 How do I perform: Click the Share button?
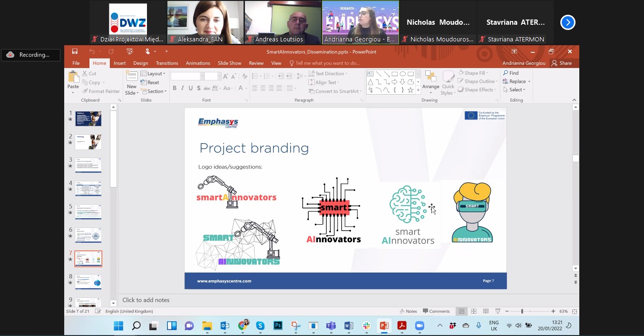[562, 63]
